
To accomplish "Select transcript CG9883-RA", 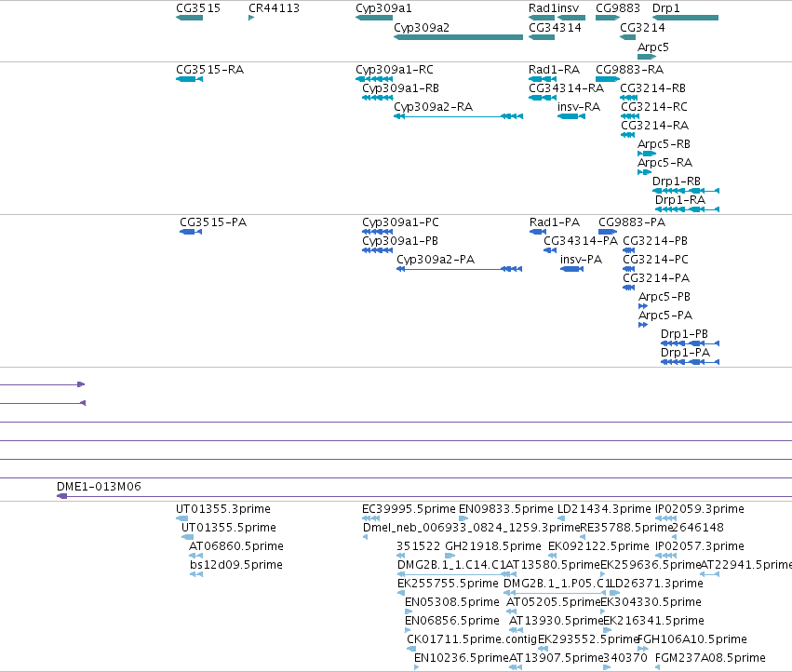I will (629, 70).
